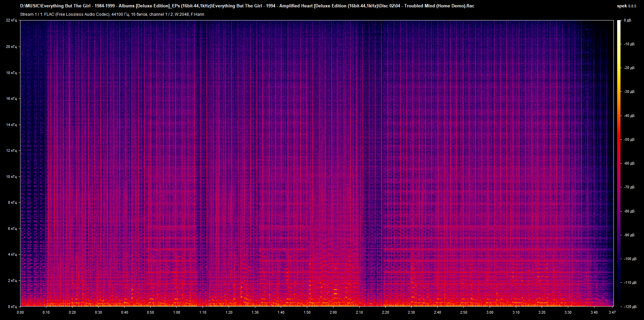Click the '-20 дБ' level scale label

tap(629, 68)
